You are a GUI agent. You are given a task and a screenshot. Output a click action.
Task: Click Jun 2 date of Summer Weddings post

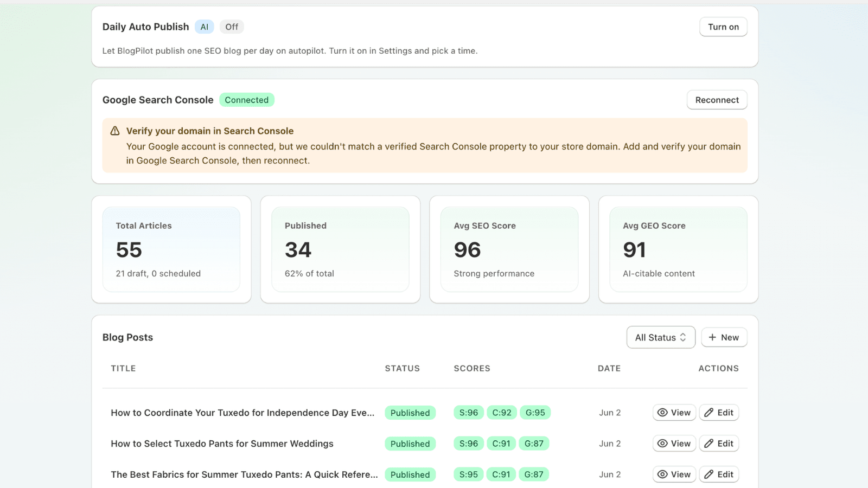click(610, 444)
